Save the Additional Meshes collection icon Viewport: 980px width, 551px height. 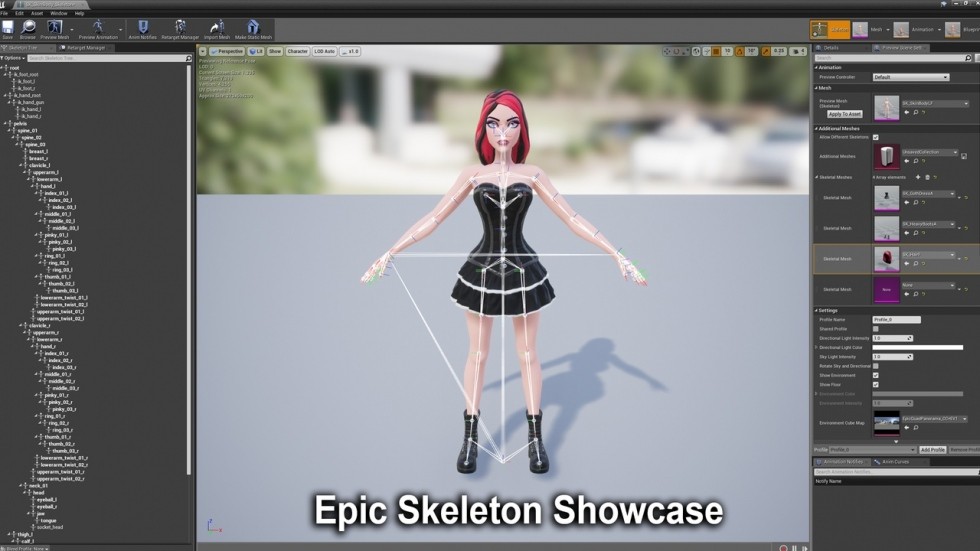click(x=964, y=156)
